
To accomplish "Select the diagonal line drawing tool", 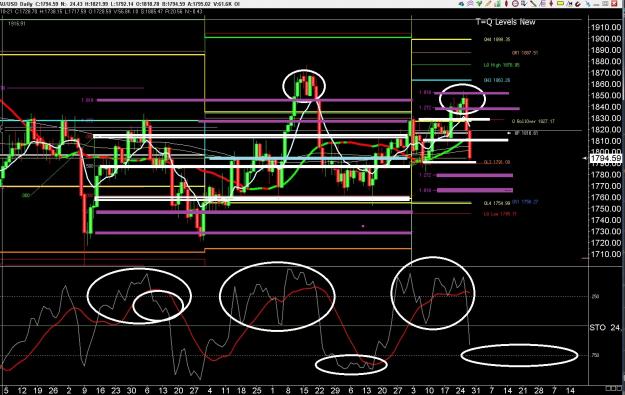I will pyautogui.click(x=533, y=4).
